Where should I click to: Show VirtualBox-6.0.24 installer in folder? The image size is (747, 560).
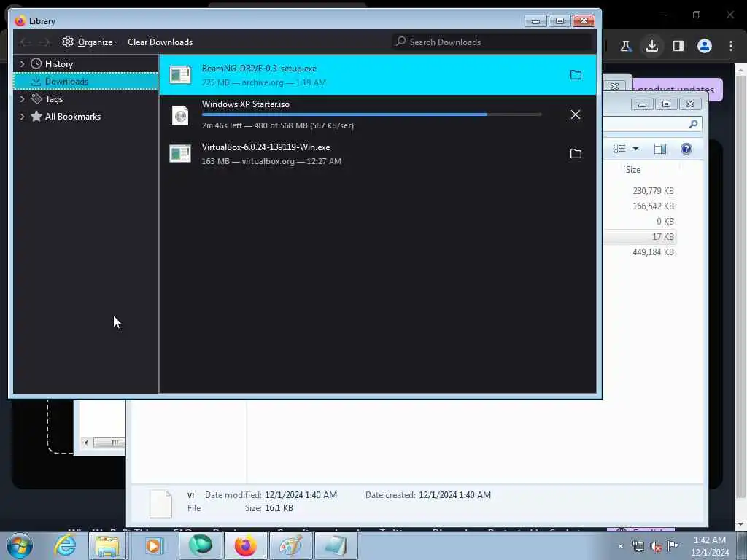(x=576, y=153)
